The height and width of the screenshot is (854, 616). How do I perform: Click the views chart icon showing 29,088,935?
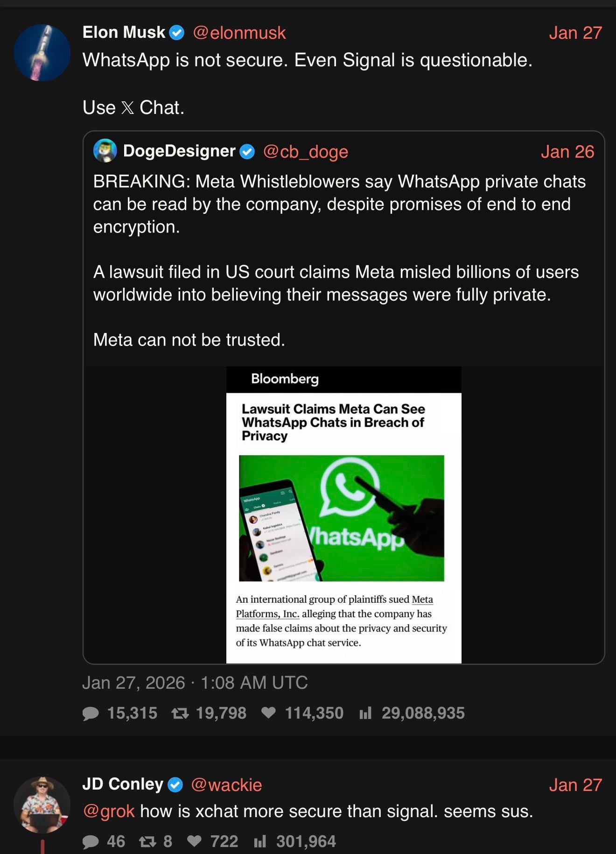click(x=365, y=713)
